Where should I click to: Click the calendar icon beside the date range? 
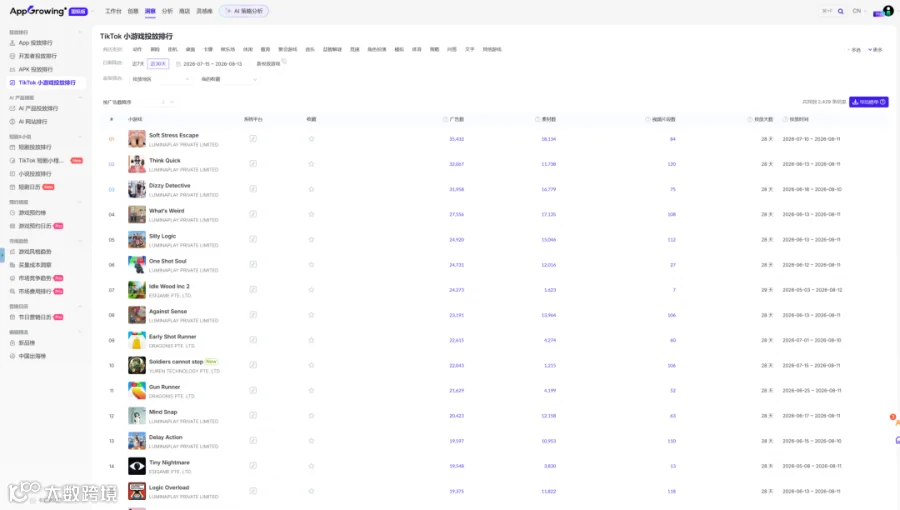(x=179, y=64)
